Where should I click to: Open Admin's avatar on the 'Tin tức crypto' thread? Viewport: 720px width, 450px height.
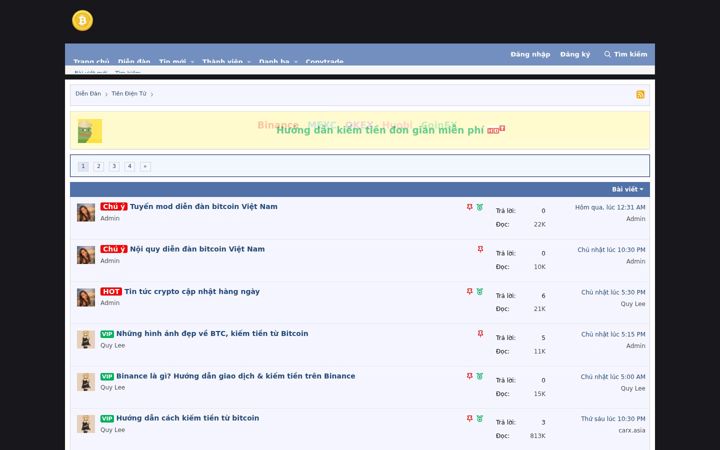(86, 298)
